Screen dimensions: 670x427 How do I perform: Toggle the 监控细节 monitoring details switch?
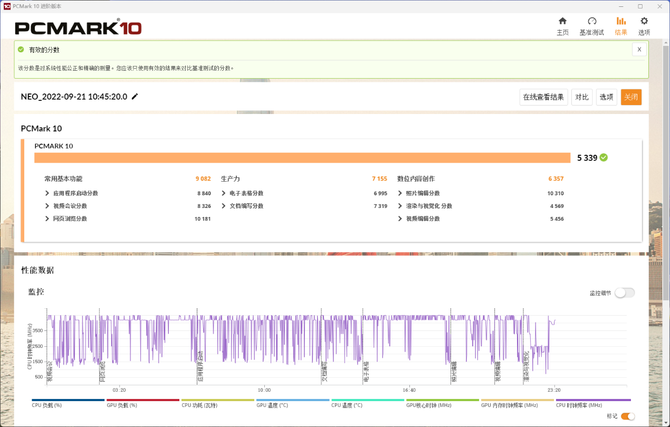pyautogui.click(x=624, y=293)
